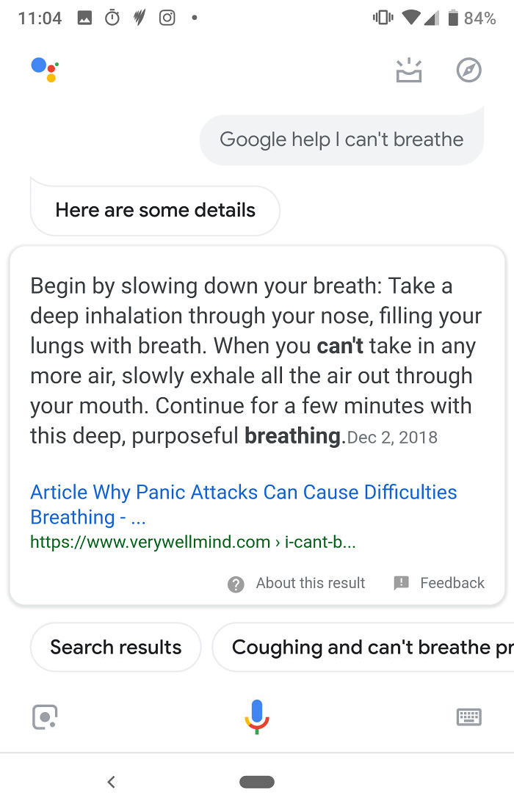This screenshot has width=514, height=812.
Task: Tap the vibrate mode status icon
Action: (x=383, y=18)
